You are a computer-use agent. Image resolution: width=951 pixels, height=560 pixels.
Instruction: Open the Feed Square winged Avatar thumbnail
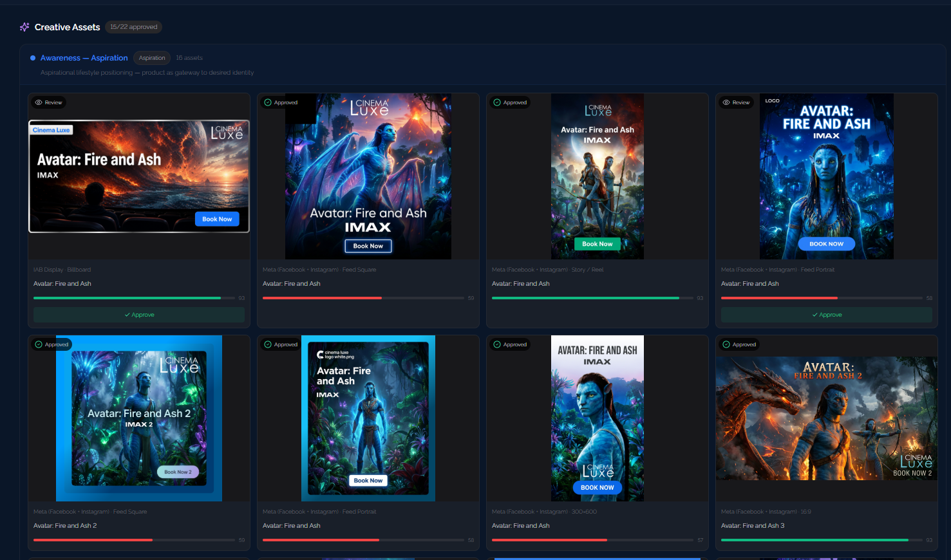(368, 176)
